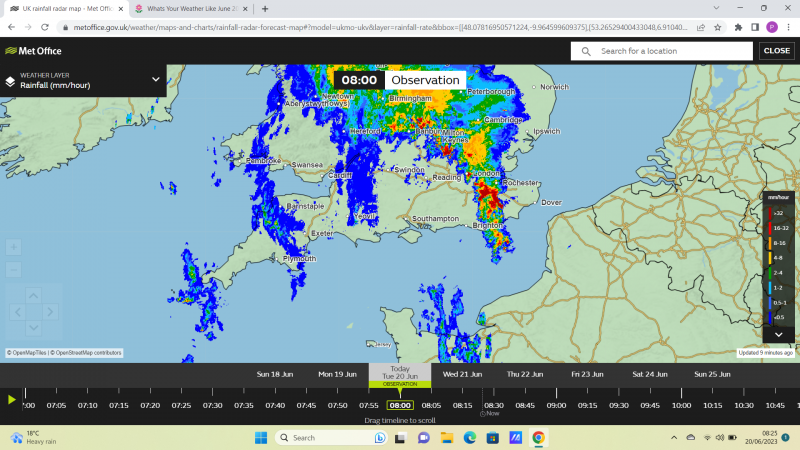Viewport: 800px width, 450px height.
Task: Select Sat 24 Jun on the timeline
Action: [x=650, y=374]
